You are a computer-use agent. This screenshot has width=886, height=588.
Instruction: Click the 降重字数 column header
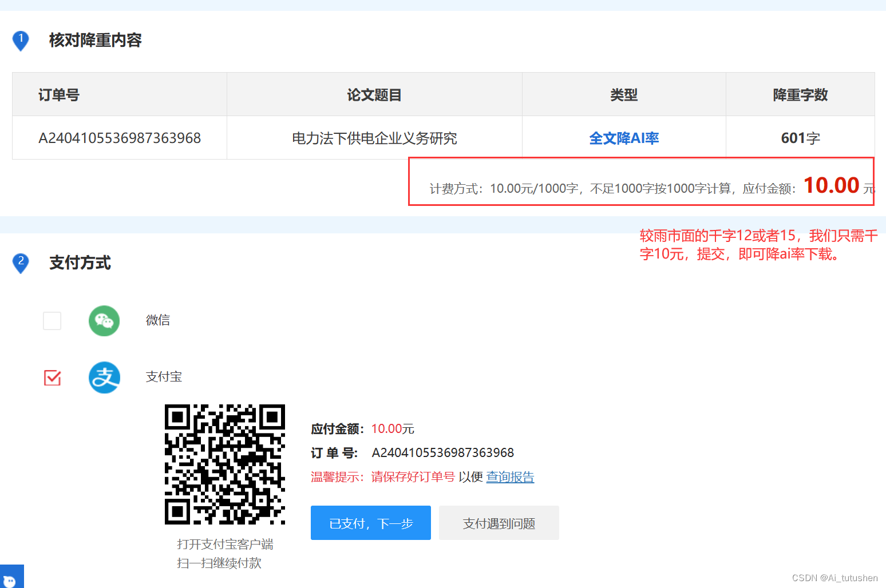pyautogui.click(x=800, y=95)
